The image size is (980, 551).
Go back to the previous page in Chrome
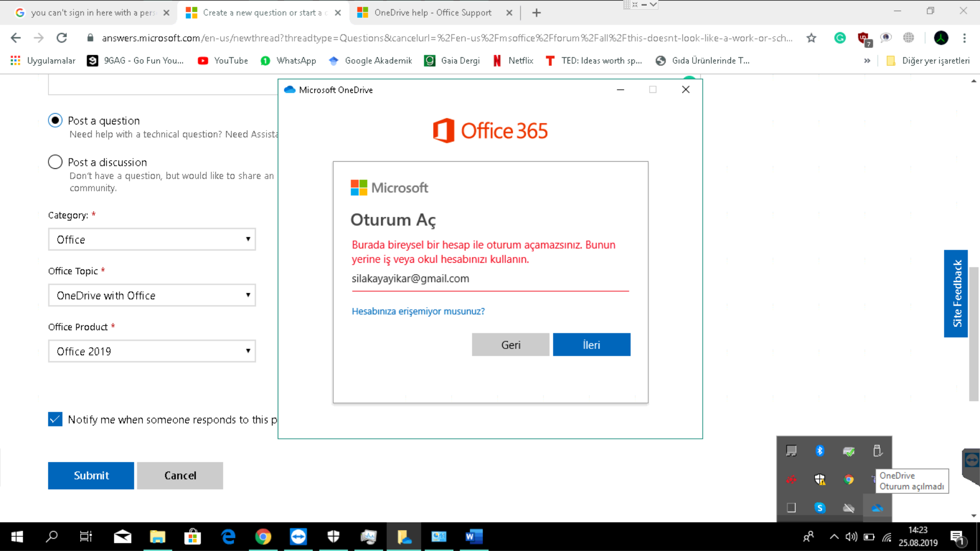pyautogui.click(x=16, y=38)
